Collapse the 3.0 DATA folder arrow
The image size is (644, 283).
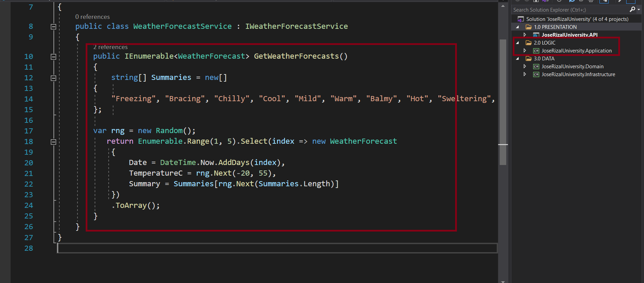tap(518, 59)
